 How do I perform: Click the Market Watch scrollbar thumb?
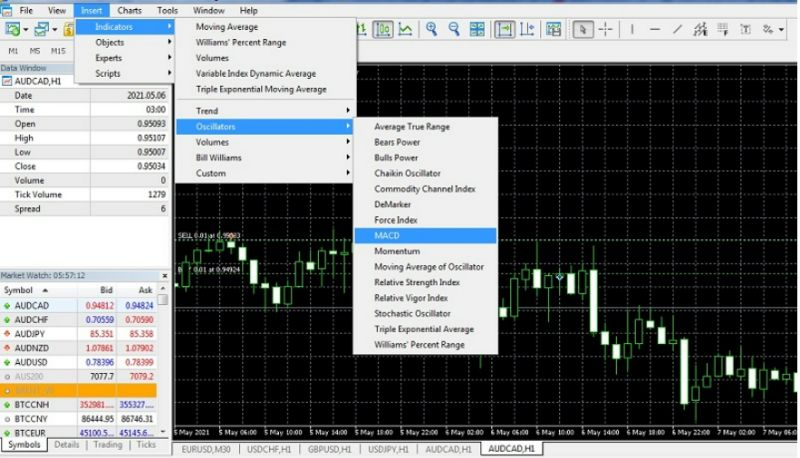click(x=163, y=299)
